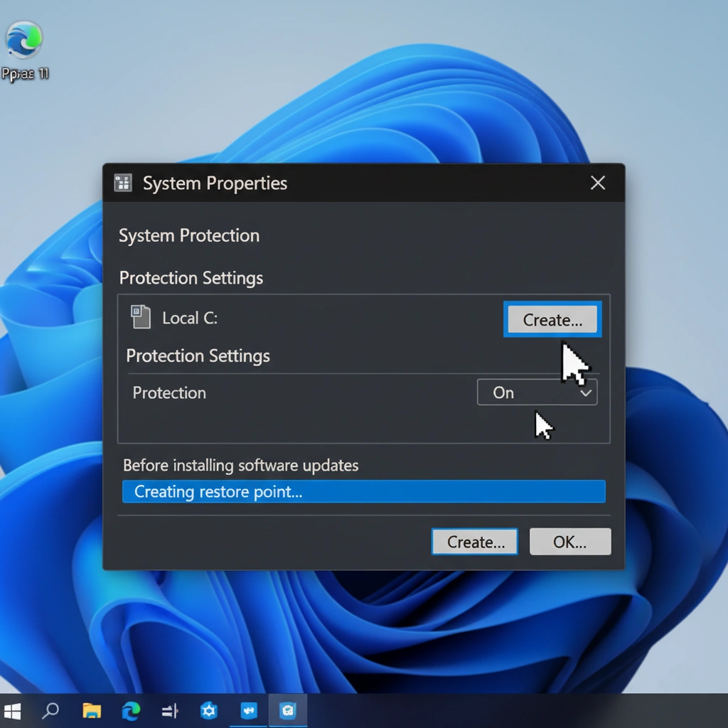Screen dimensions: 728x728
Task: Close the System Properties dialog
Action: [x=597, y=183]
